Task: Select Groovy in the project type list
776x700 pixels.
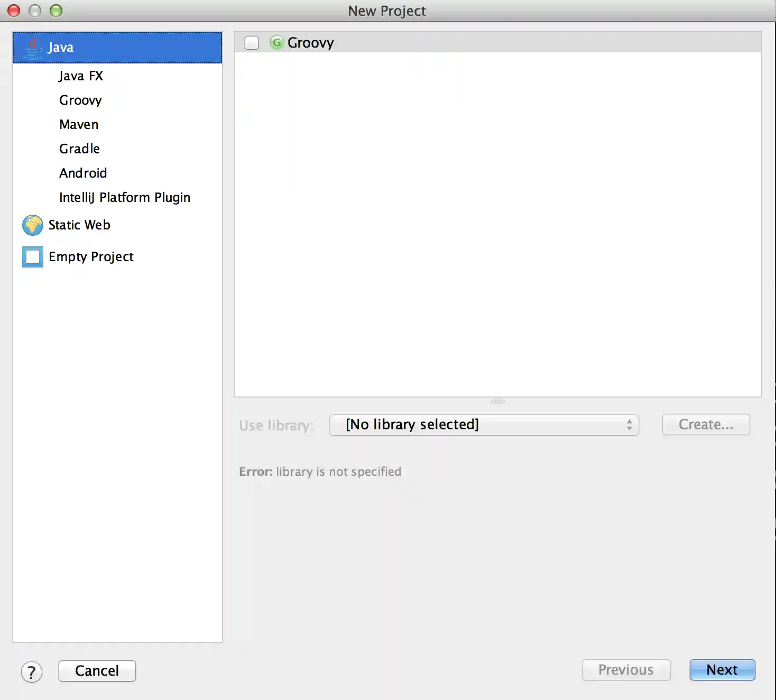Action: click(x=80, y=100)
